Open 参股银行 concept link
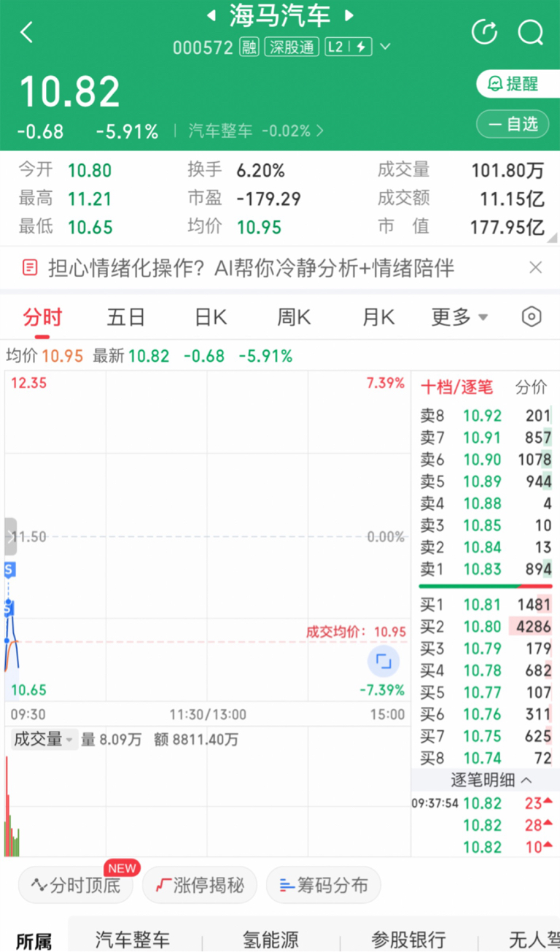 408,940
